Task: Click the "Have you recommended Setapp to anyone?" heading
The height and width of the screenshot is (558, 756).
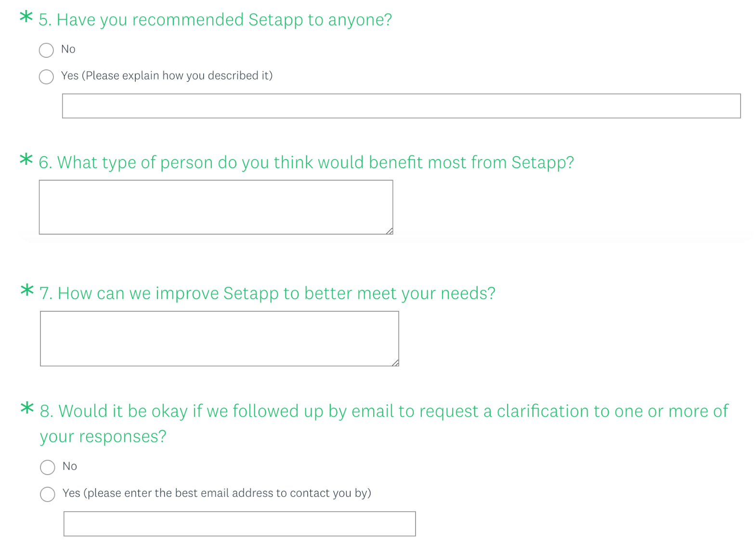Action: click(x=215, y=20)
